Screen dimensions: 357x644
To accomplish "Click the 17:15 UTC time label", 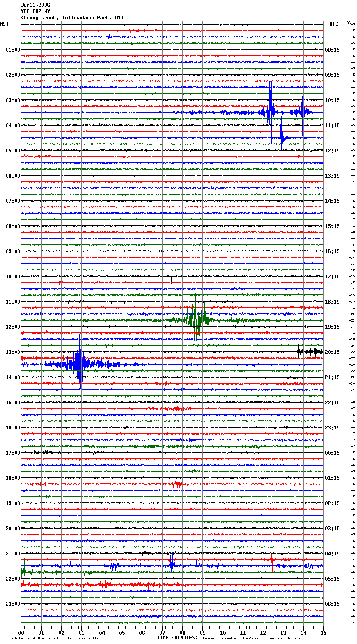I will coord(332,277).
